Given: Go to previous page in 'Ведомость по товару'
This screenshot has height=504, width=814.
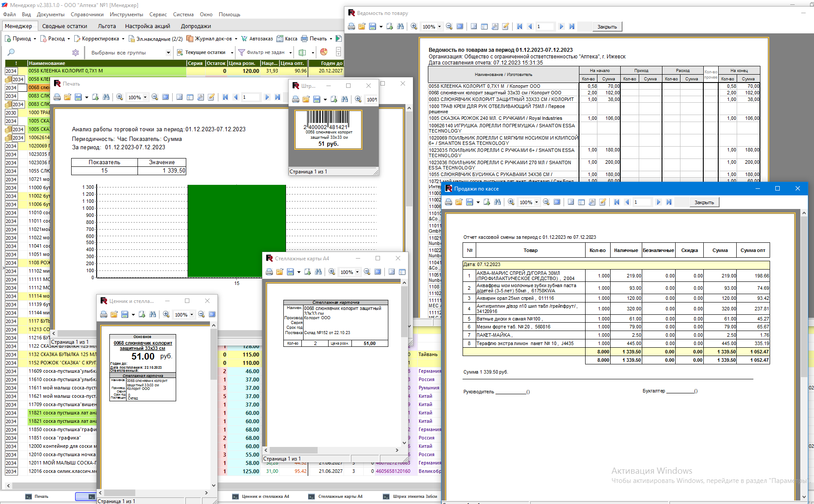Looking at the screenshot, I should 530,26.
